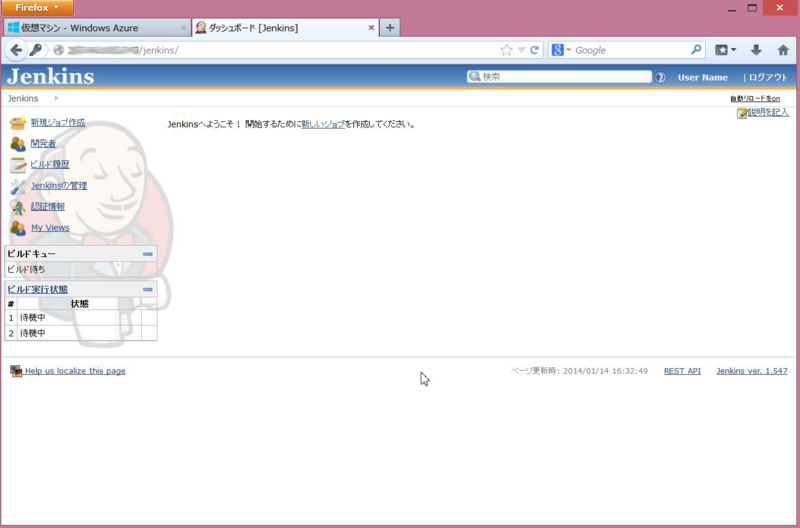The width and height of the screenshot is (800, 528).
Task: Click the Credentials (認証情報) keys icon
Action: 18,207
